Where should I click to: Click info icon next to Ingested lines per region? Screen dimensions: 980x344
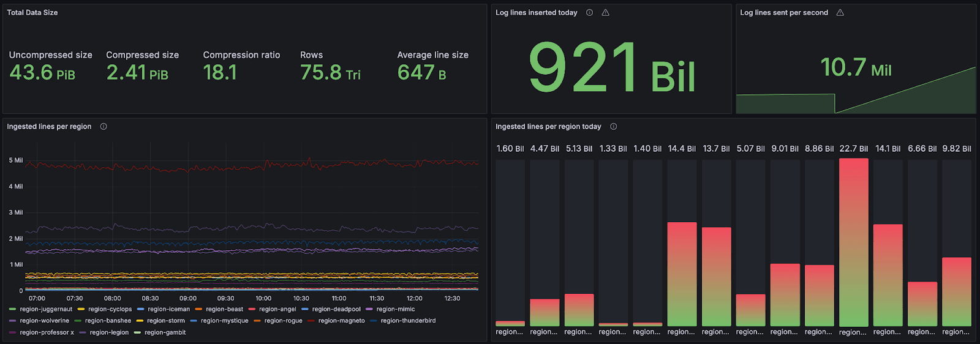104,127
